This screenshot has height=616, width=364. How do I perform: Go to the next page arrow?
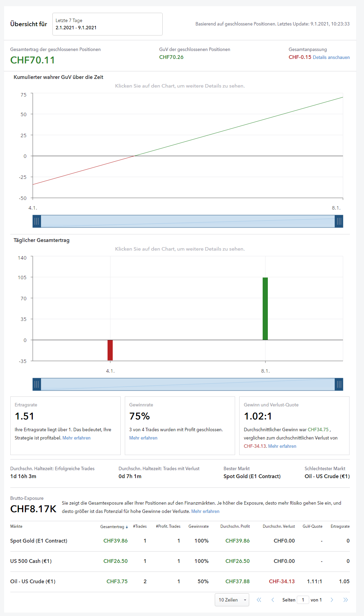click(332, 600)
